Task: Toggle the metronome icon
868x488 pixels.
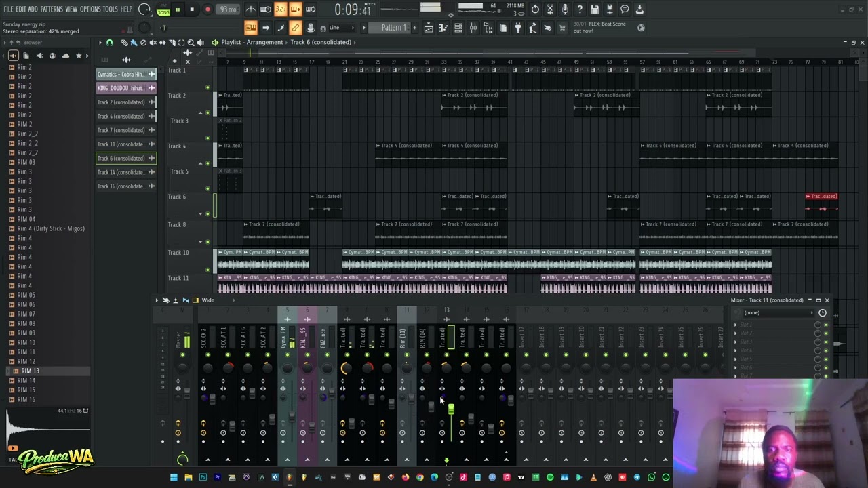Action: click(251, 9)
